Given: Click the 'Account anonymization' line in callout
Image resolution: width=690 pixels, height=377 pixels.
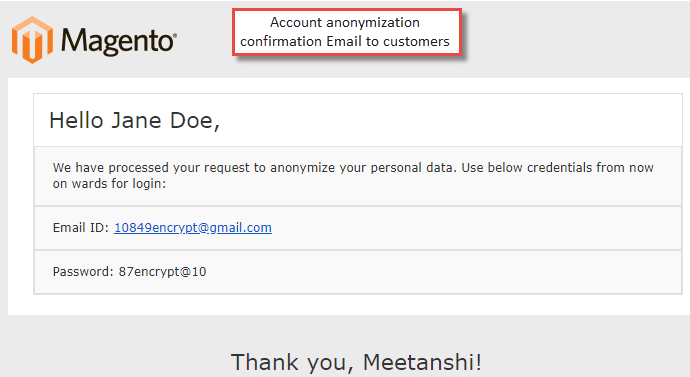Looking at the screenshot, I should point(345,22).
